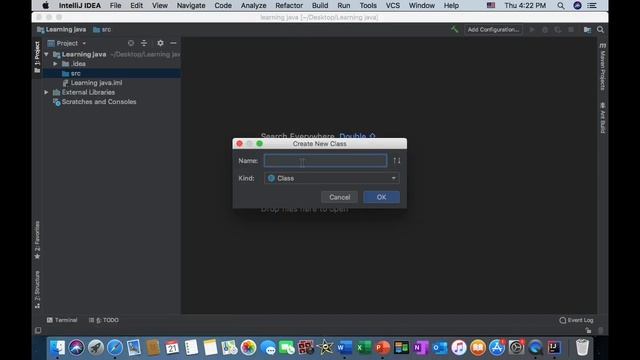Image resolution: width=640 pixels, height=360 pixels.
Task: Click the src breadcrumb in the navigation bar
Action: click(x=102, y=29)
